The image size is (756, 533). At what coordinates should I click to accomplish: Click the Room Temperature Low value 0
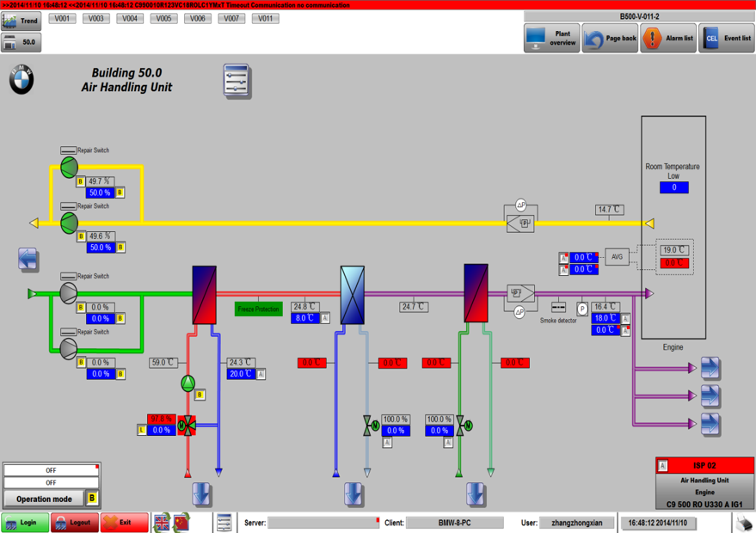point(674,187)
